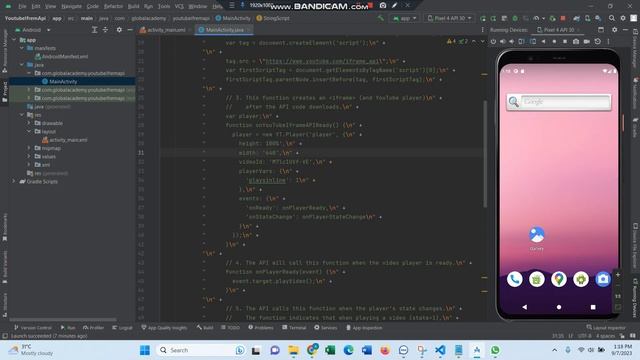Open the Tools menu
640x360 pixels.
pos(164,6)
